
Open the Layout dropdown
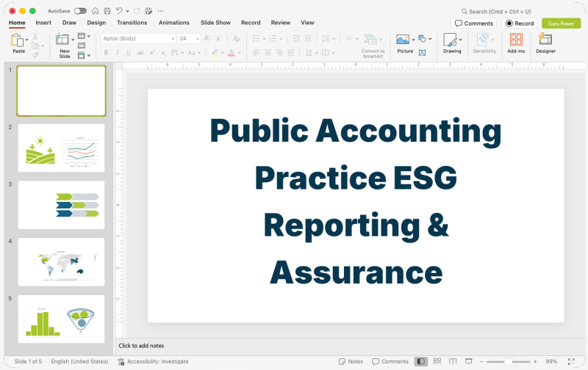pyautogui.click(x=84, y=36)
